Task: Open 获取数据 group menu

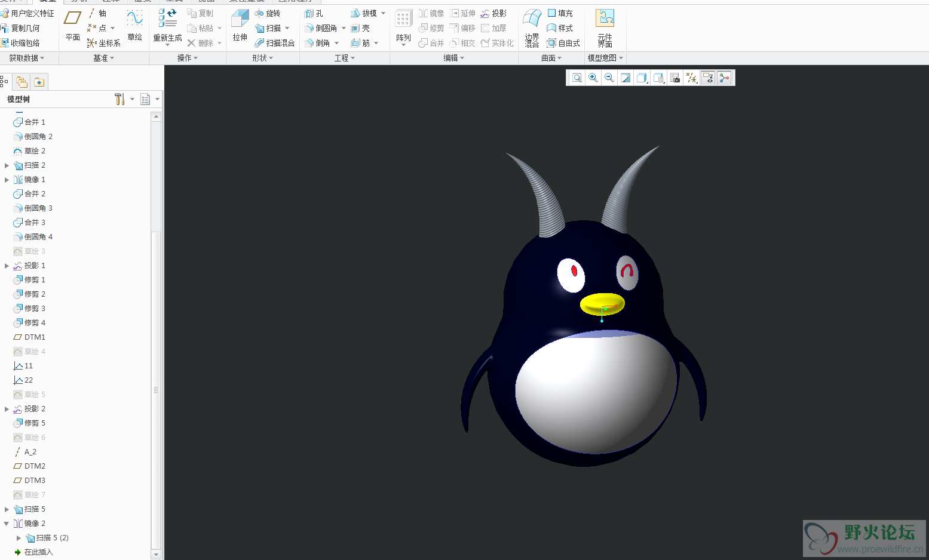Action: 27,58
